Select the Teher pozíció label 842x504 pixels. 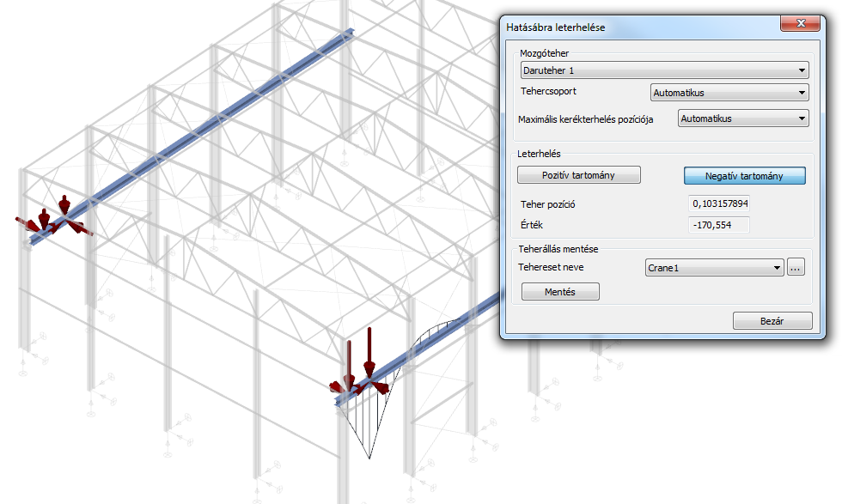click(x=548, y=204)
